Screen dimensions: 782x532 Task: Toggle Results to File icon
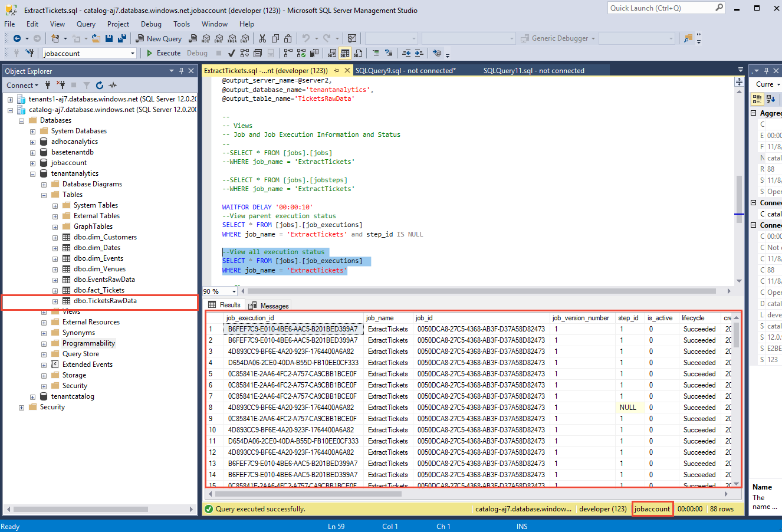[x=358, y=53]
